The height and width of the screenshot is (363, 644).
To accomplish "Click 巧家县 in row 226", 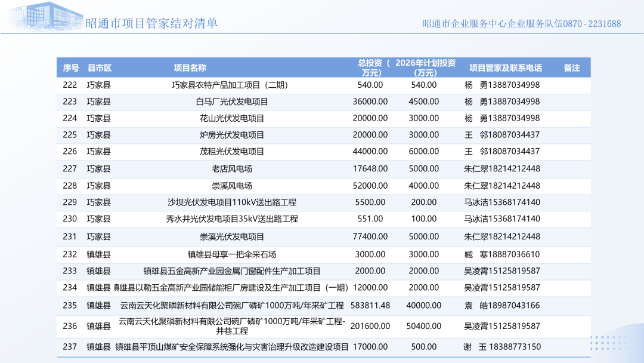I will [98, 152].
